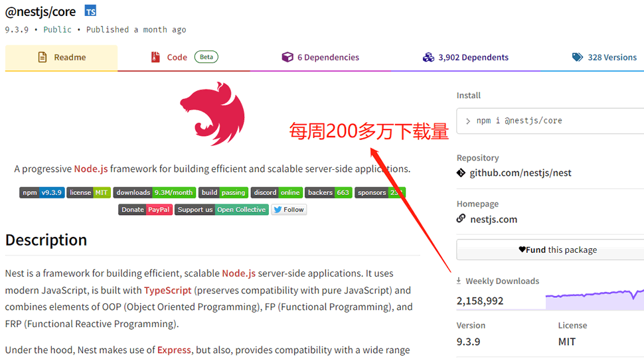Open the Readme tab
The image size is (644, 359).
61,58
